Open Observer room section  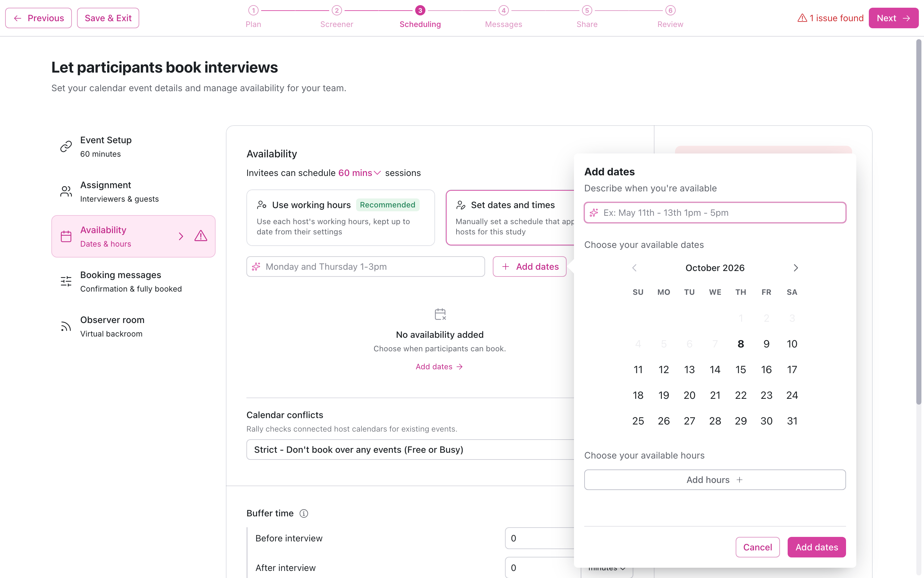pyautogui.click(x=133, y=326)
